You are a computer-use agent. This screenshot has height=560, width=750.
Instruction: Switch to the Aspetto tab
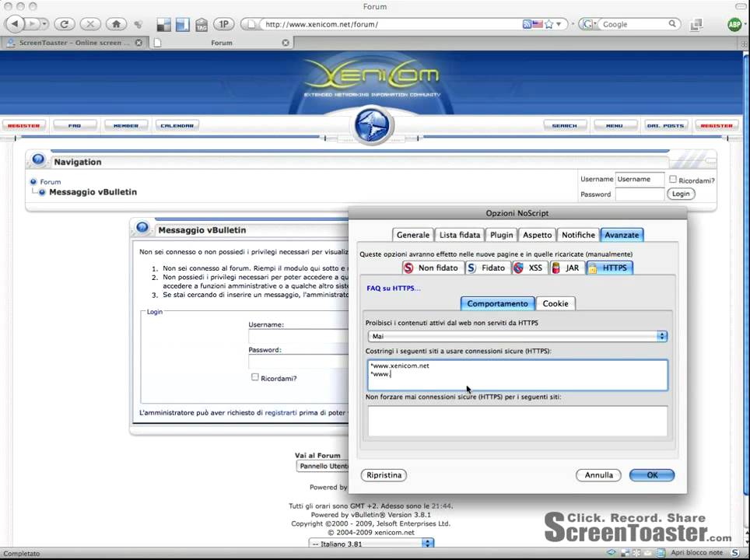537,235
